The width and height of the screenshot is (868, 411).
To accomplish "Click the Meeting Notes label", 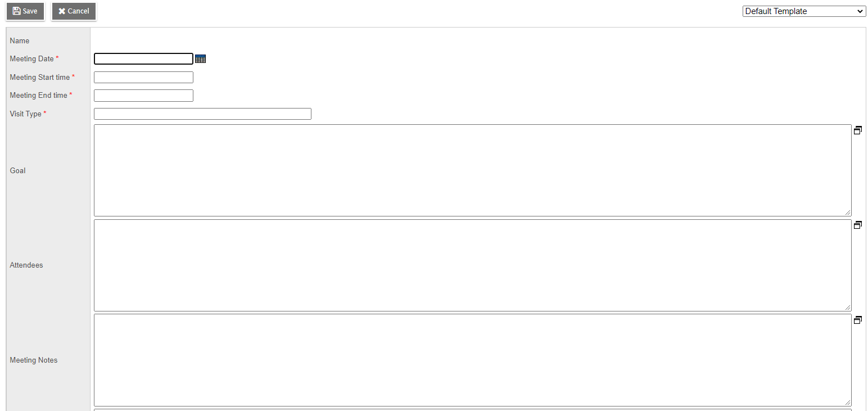I will pos(34,360).
